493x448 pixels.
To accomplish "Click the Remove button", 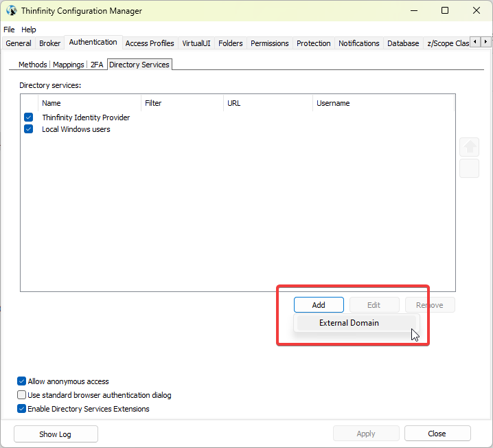I will [x=430, y=305].
